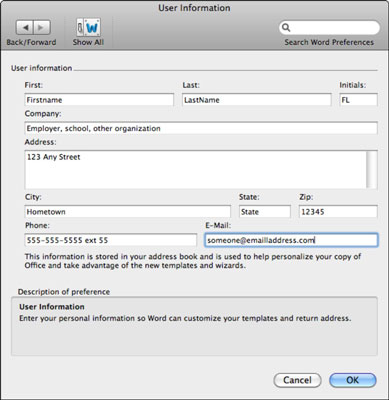Viewport: 389px width, 400px height.
Task: Click the Forward arrow button
Action: coord(42,28)
